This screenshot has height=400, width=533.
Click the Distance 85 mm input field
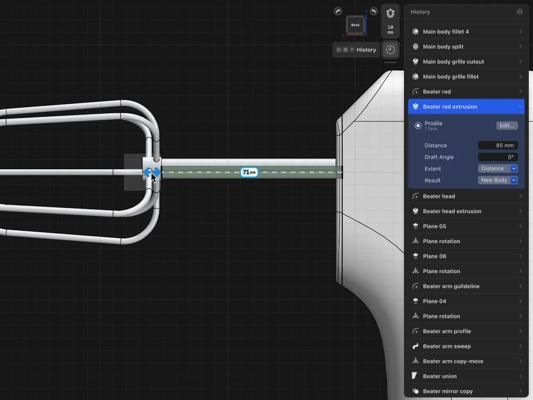(x=498, y=145)
